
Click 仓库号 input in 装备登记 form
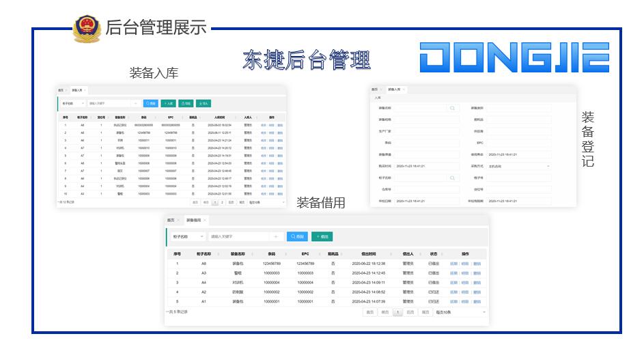pos(426,189)
